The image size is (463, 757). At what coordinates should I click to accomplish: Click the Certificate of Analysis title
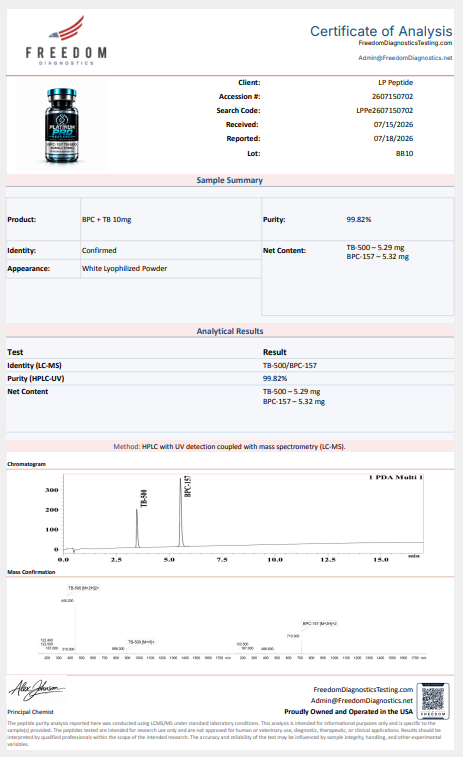tap(381, 31)
